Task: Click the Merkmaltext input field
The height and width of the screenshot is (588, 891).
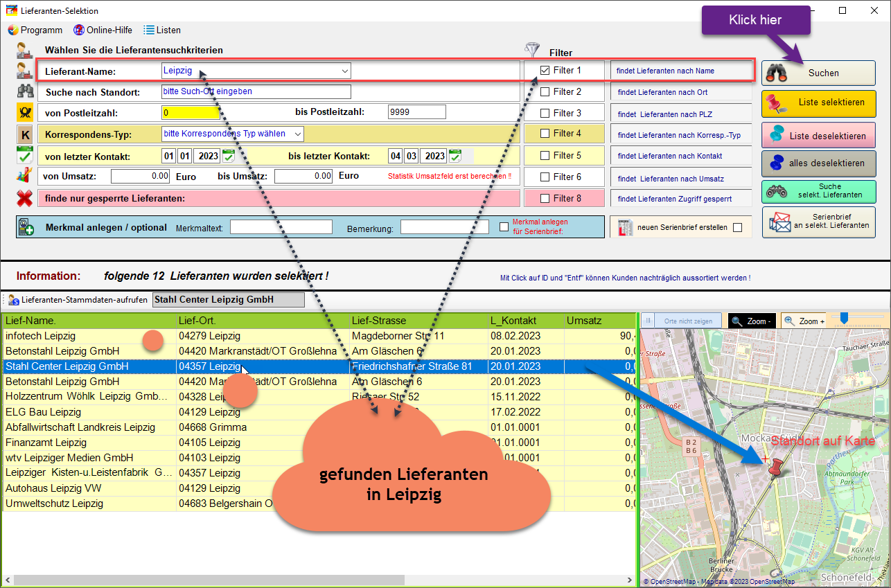Action: 281,227
